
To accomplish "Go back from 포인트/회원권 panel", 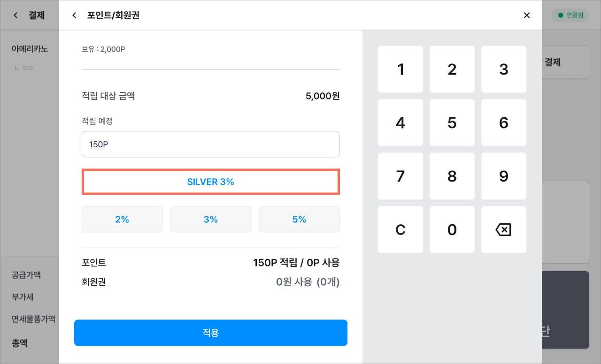I will pos(74,15).
